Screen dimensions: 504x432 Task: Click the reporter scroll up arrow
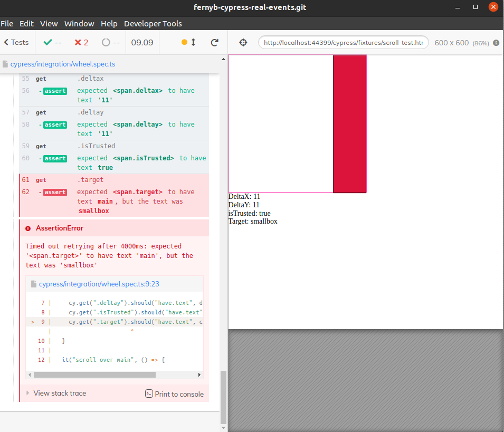223,59
